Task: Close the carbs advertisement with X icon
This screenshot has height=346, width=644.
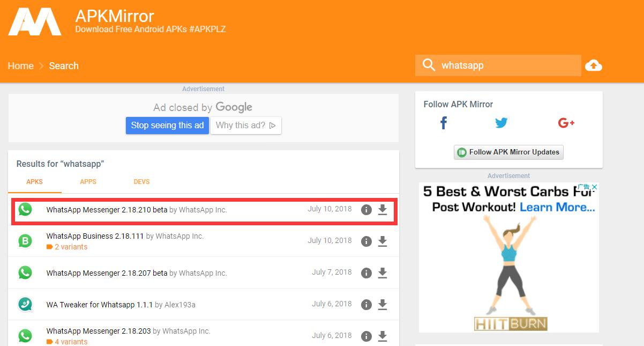Action: [x=594, y=187]
